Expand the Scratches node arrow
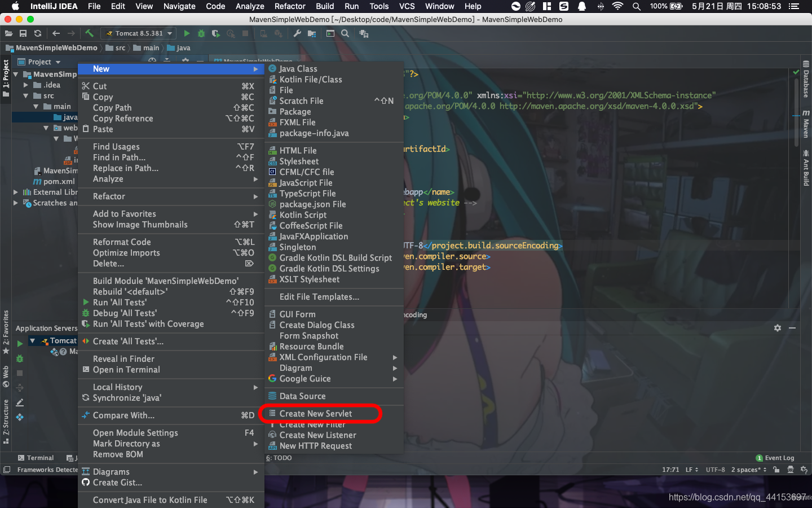The height and width of the screenshot is (508, 812). point(16,203)
